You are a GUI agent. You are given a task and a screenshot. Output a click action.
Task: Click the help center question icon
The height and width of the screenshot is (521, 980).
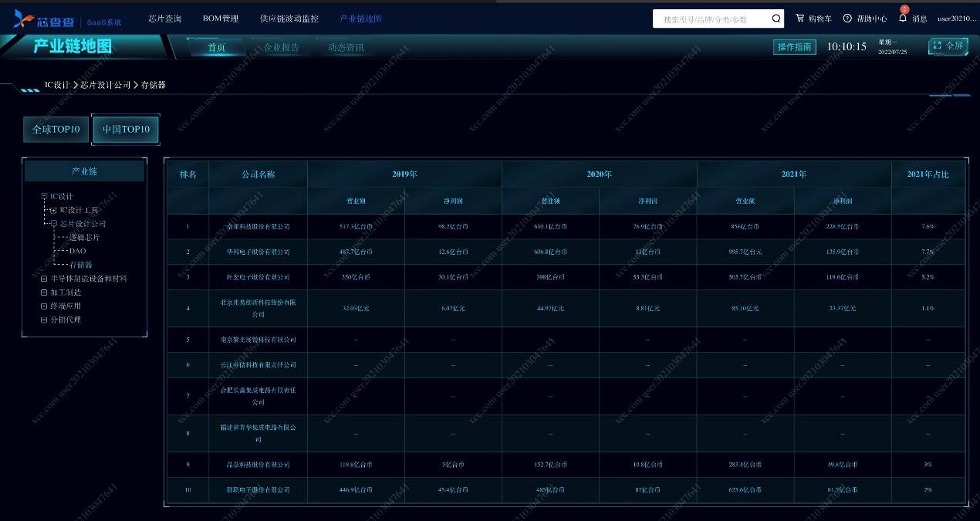point(847,19)
